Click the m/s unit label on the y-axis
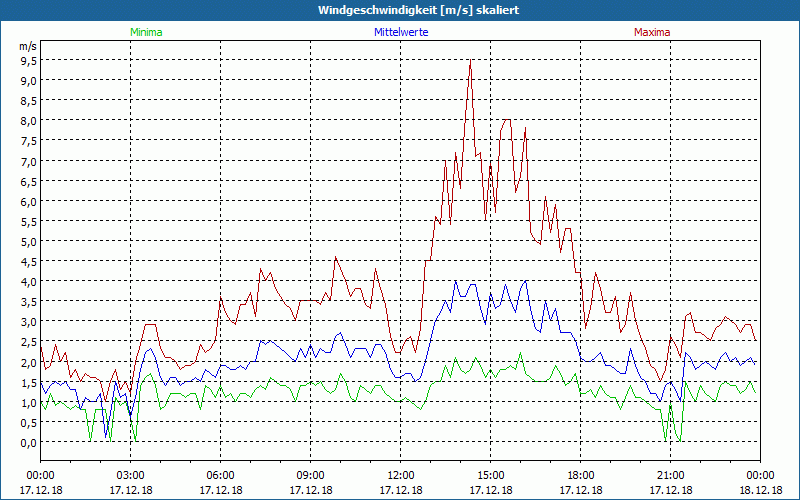The image size is (800, 500). [28, 46]
